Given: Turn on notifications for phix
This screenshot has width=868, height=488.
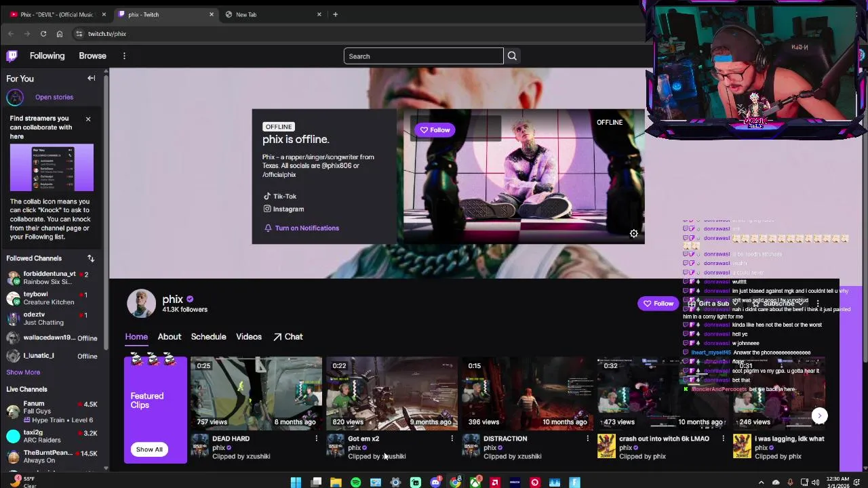Looking at the screenshot, I should [302, 228].
